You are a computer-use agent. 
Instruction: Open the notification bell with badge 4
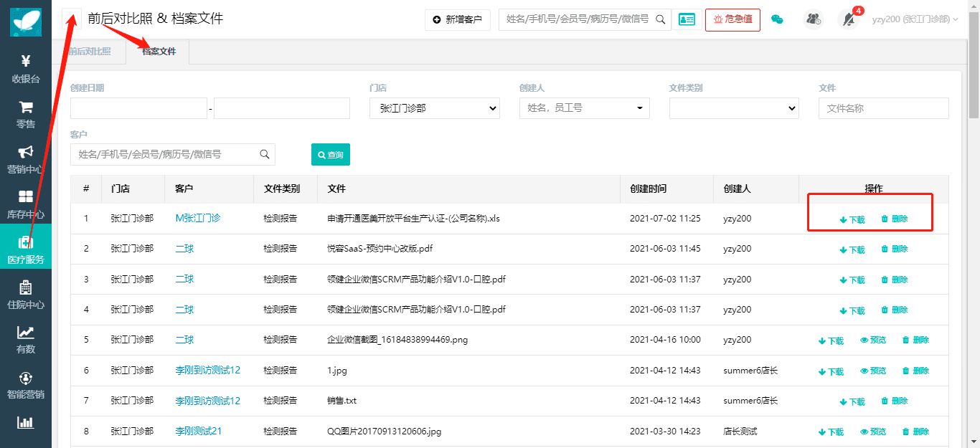click(x=849, y=19)
